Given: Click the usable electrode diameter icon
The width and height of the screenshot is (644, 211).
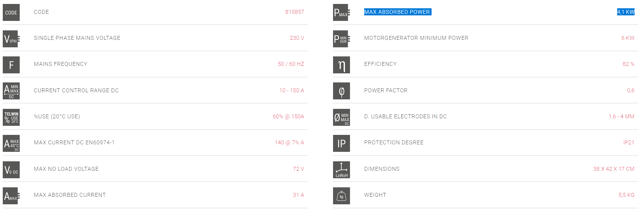Looking at the screenshot, I should click(x=341, y=117).
